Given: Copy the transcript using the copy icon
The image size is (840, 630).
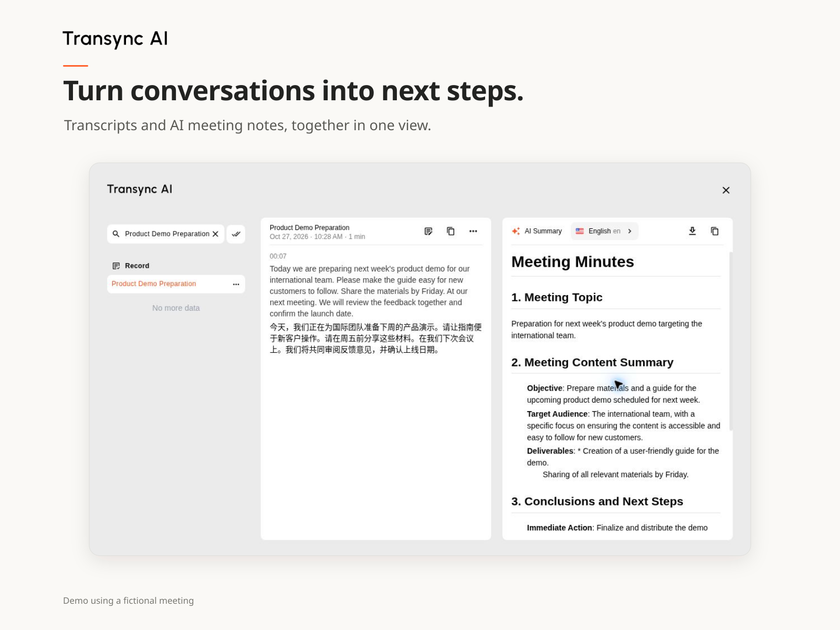Looking at the screenshot, I should (x=450, y=232).
